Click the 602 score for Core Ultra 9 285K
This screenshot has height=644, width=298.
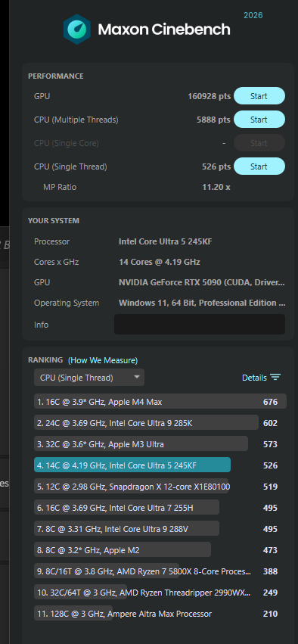[x=270, y=423]
